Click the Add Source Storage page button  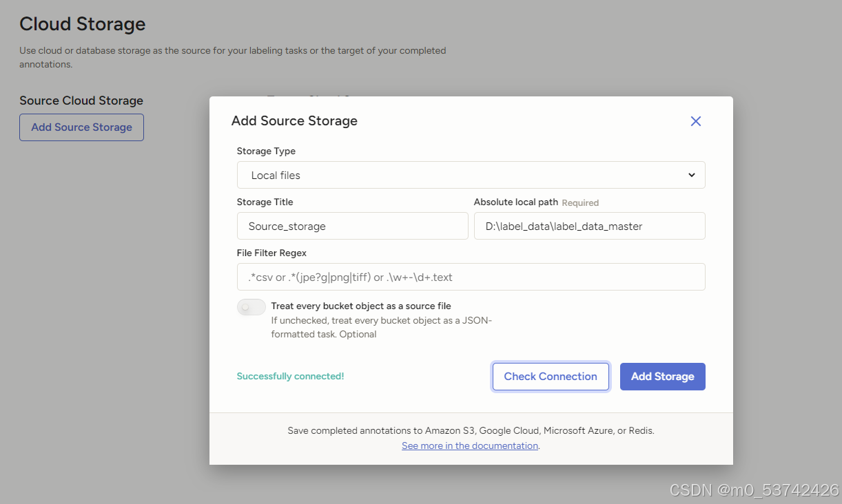pos(81,127)
